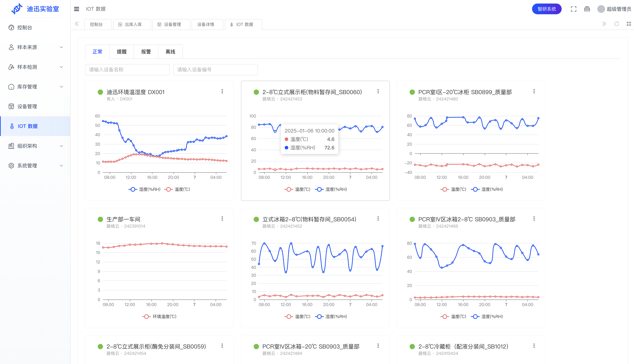Toggle 湿度(%RH) legend in DX001 chart
This screenshot has width=634, height=364.
click(144, 190)
